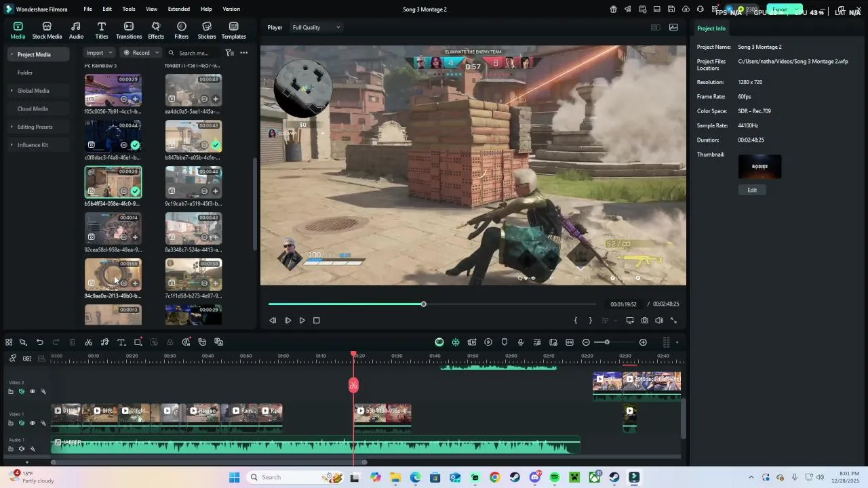Image resolution: width=868 pixels, height=488 pixels.
Task: Stop playback with the square button
Action: [x=316, y=321]
